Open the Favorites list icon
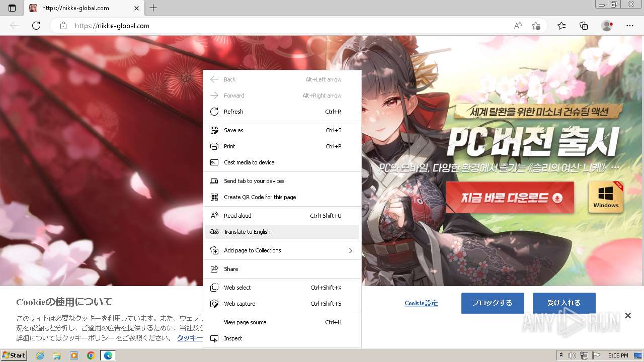 [x=561, y=26]
